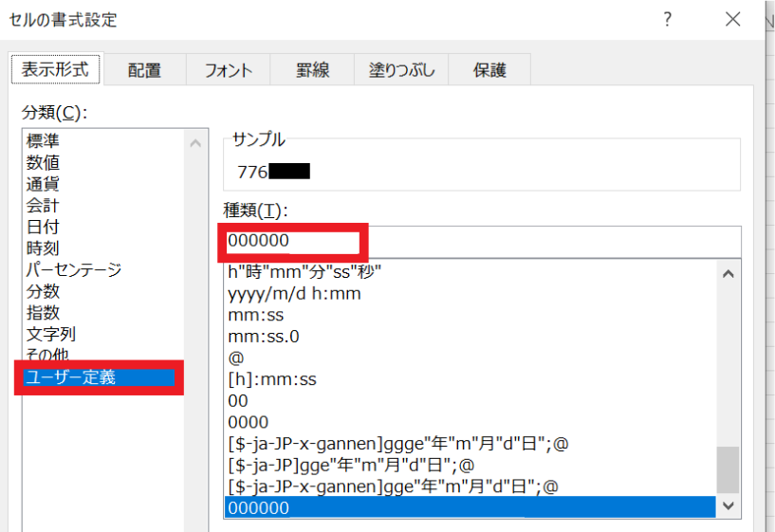
Task: Choose パーセンテージ category
Action: click(x=74, y=270)
